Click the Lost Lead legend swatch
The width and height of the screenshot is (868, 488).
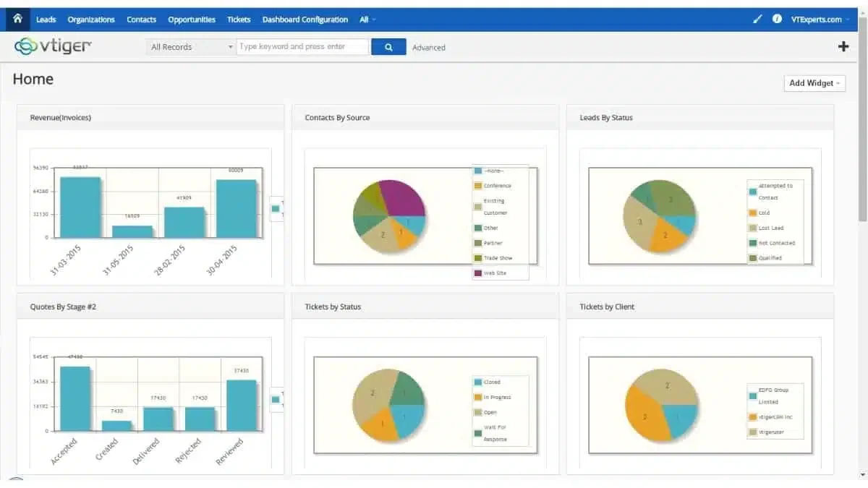click(x=753, y=228)
